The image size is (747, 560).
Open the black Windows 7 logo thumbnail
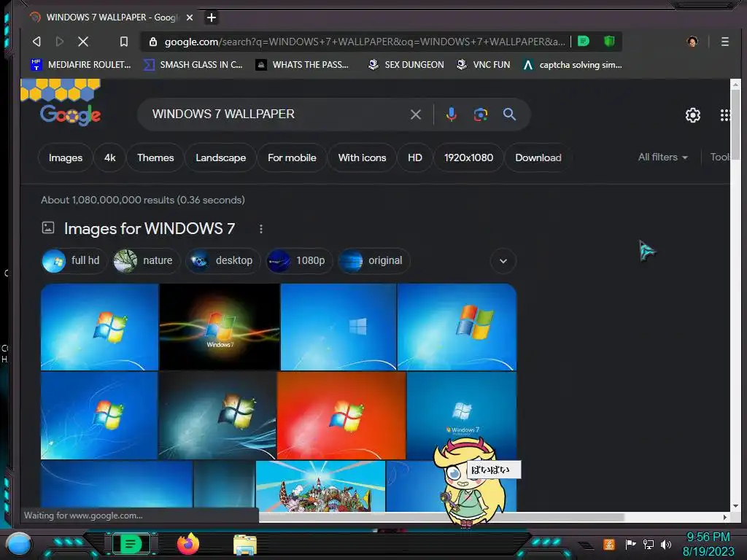coord(220,327)
